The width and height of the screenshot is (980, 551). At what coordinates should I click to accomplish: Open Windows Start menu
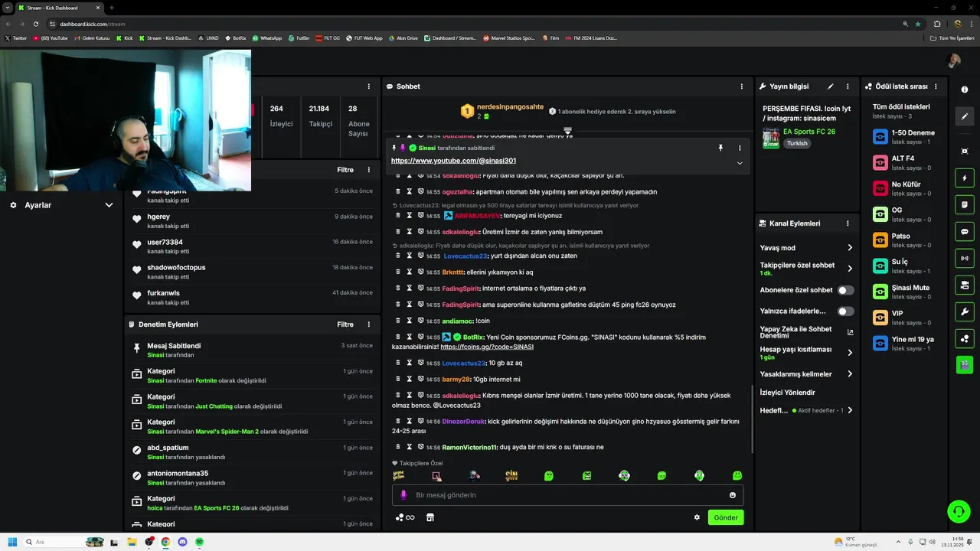[12, 542]
